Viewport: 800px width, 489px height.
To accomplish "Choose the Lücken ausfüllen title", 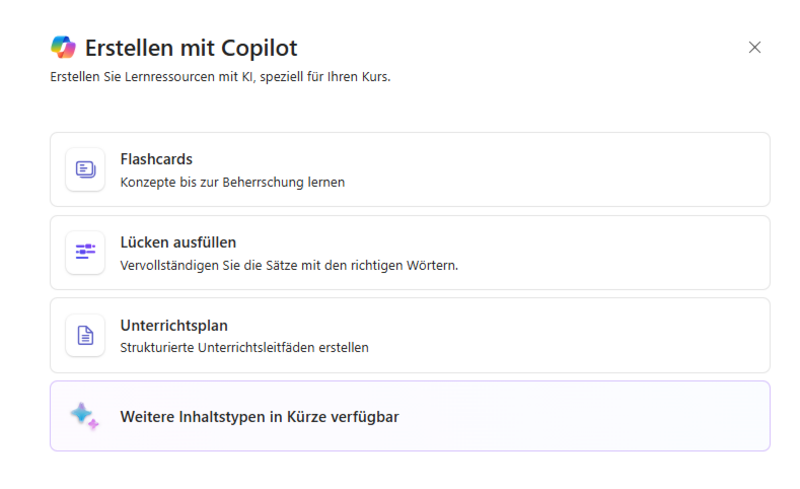I will coord(178,242).
